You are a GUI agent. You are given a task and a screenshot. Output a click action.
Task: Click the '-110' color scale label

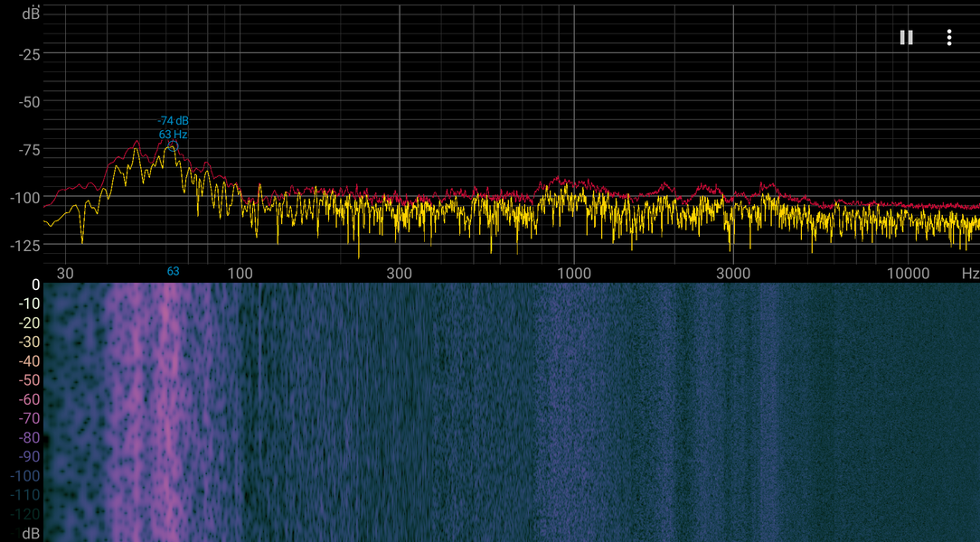[25, 495]
